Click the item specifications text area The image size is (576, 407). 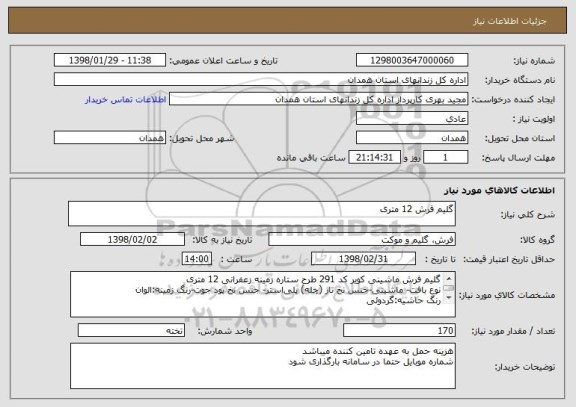(x=263, y=294)
